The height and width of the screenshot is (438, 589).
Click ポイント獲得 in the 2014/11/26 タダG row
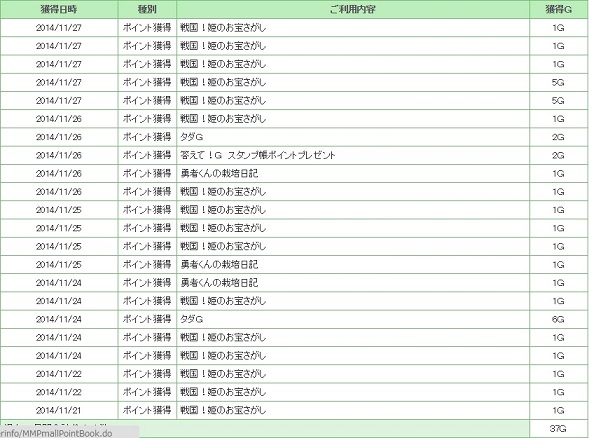pyautogui.click(x=147, y=137)
